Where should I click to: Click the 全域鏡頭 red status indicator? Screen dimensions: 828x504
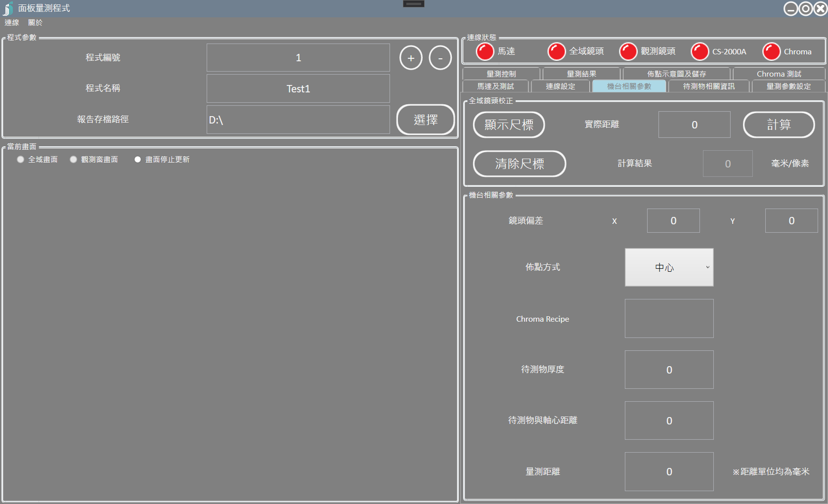pyautogui.click(x=557, y=51)
